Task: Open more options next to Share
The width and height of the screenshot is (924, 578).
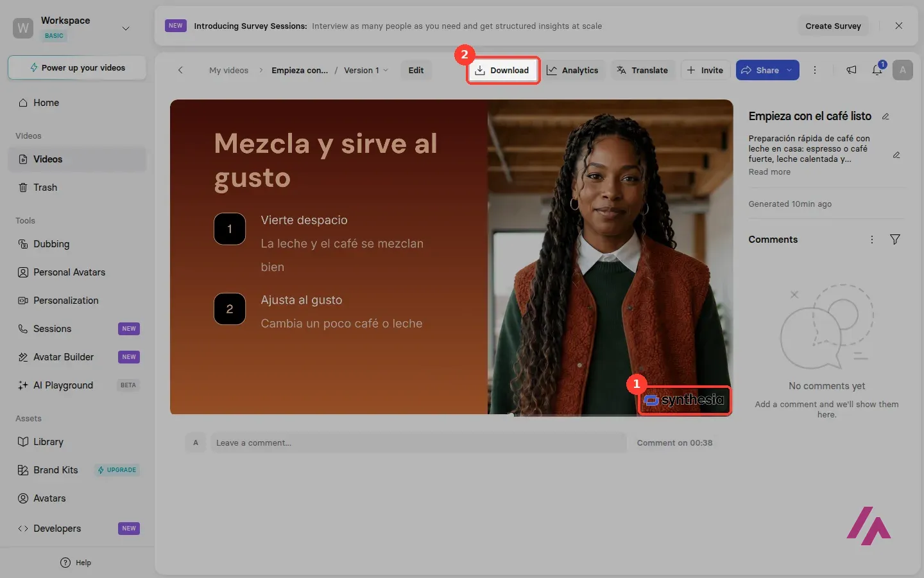Action: [x=815, y=70]
